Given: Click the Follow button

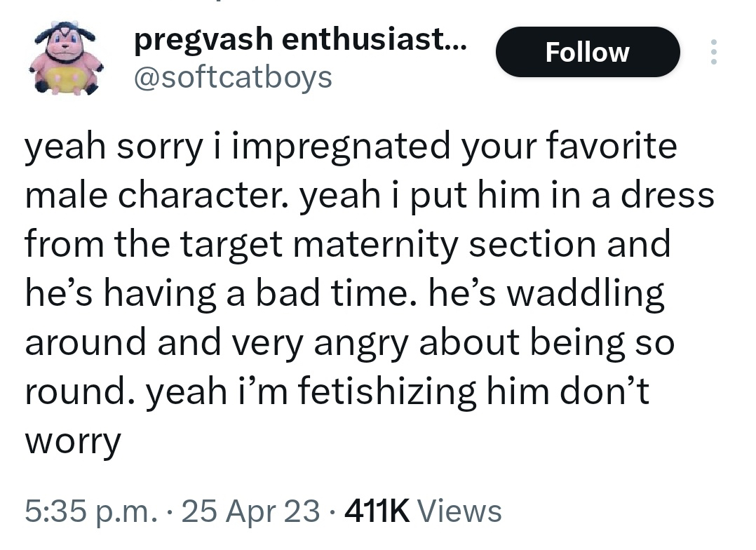Looking at the screenshot, I should pos(587,52).
